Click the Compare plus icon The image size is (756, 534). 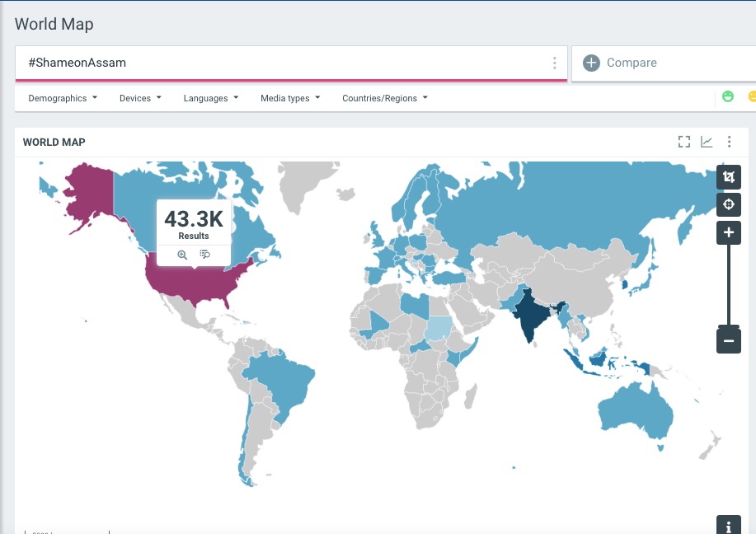pos(591,63)
